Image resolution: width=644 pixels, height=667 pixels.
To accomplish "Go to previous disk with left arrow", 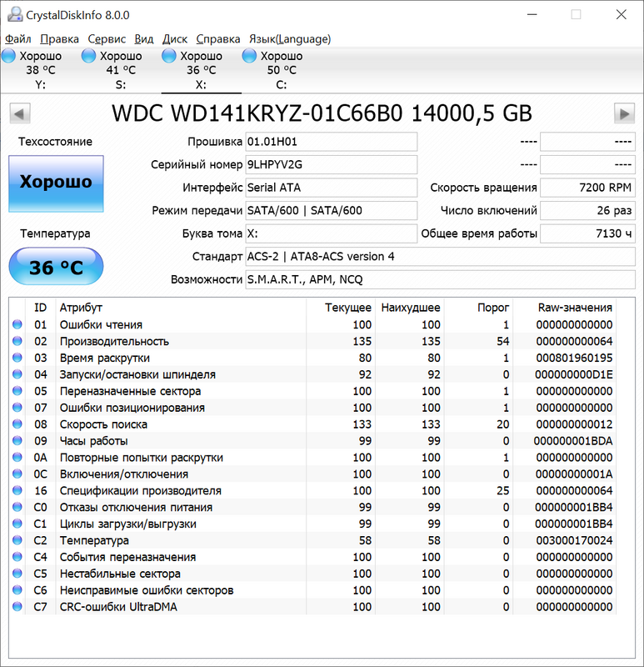I will pos(19,113).
